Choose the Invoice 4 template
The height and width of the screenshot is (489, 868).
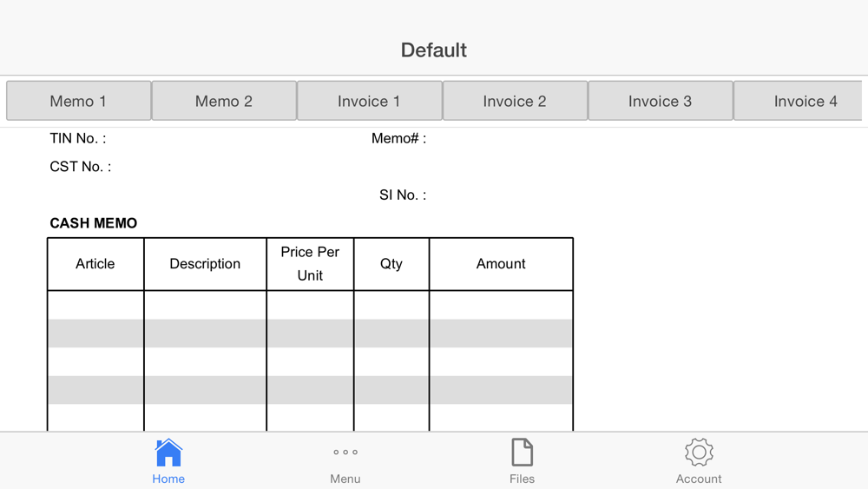click(x=799, y=101)
